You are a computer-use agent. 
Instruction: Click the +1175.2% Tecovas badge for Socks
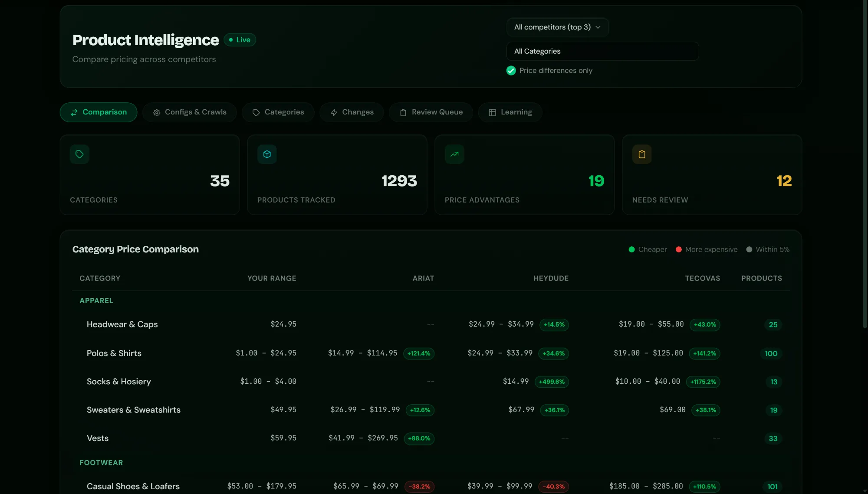pyautogui.click(x=703, y=382)
